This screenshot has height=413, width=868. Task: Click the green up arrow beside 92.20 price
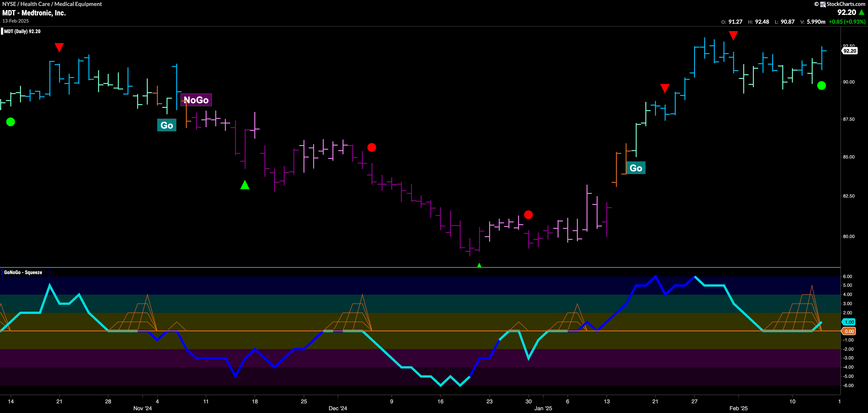pos(862,12)
